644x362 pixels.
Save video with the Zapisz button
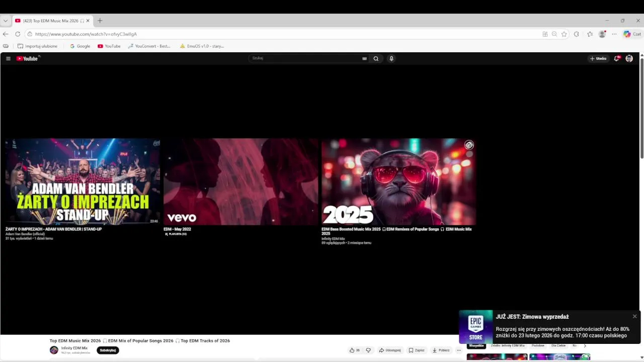(x=417, y=350)
